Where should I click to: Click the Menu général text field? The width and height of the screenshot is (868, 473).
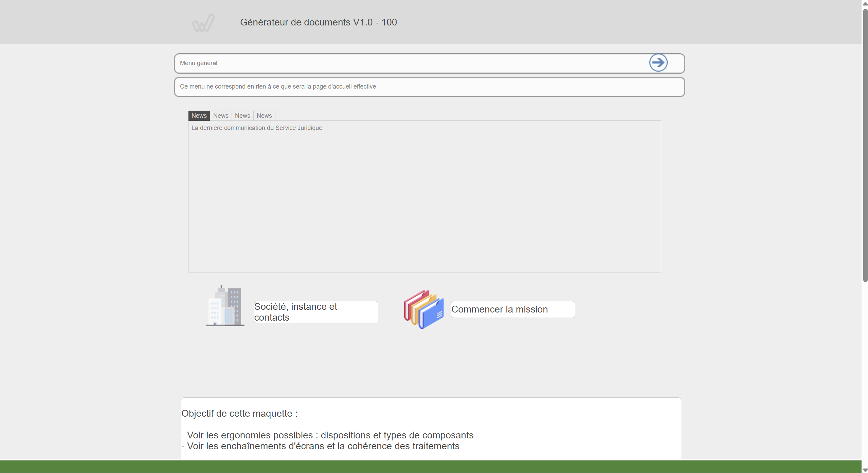(x=429, y=63)
